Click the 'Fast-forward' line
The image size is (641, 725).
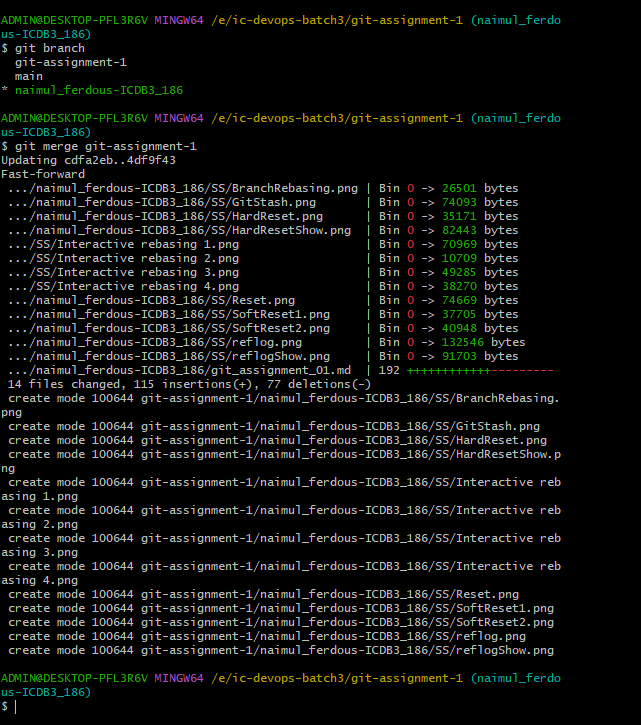tap(43, 174)
